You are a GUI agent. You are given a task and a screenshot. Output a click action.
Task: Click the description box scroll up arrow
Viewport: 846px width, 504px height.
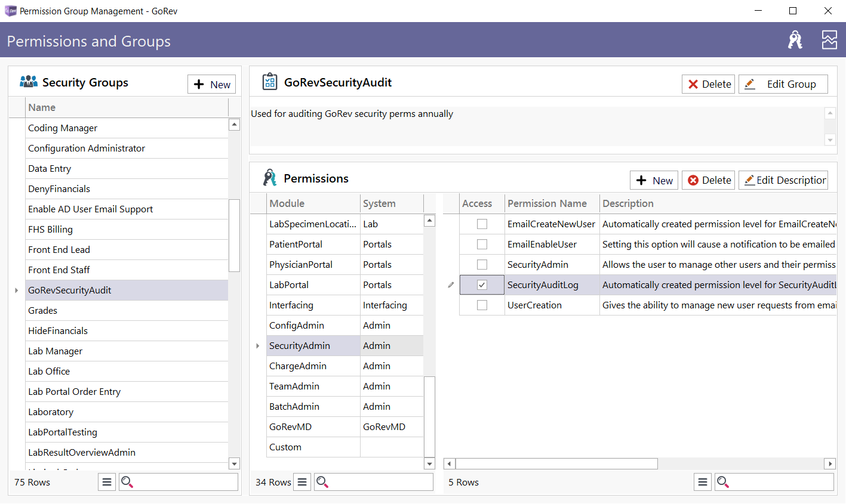coord(830,113)
